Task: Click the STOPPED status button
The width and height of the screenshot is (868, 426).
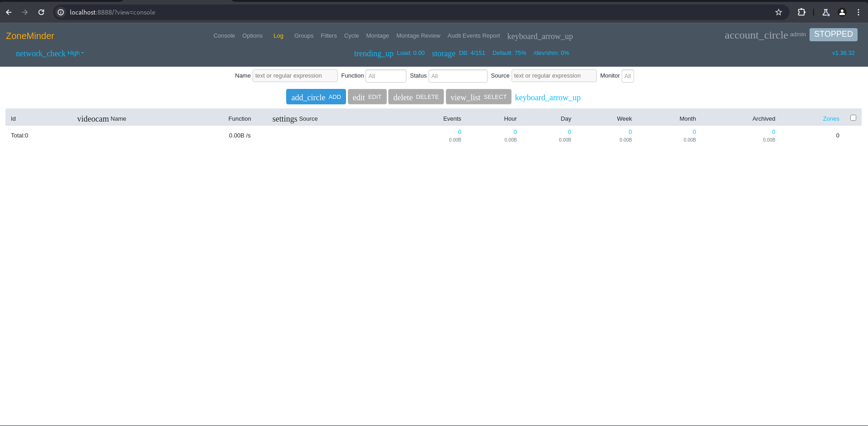Action: (833, 34)
